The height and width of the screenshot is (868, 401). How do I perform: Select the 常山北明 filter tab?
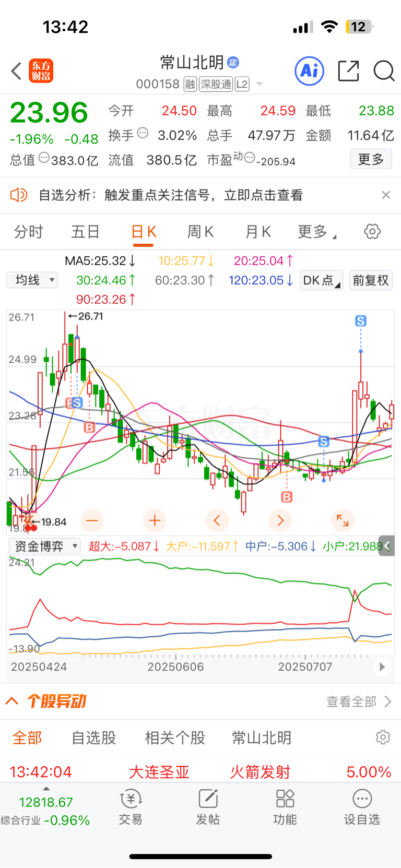262,738
